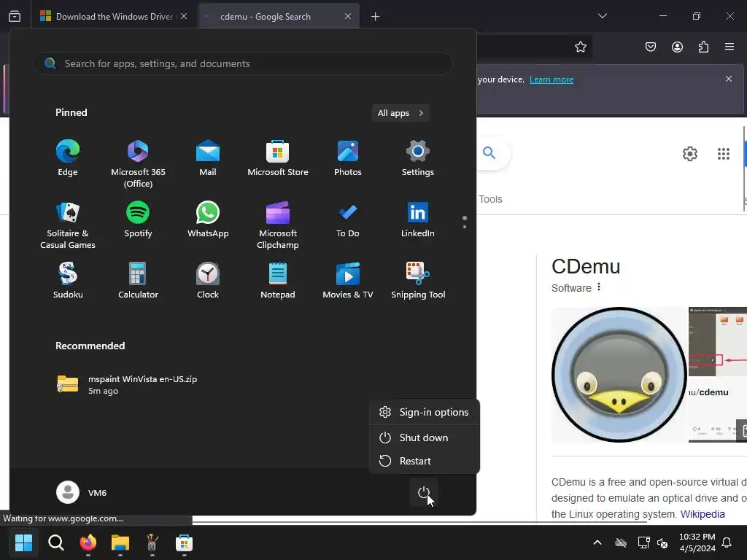The width and height of the screenshot is (747, 560).
Task: Click the pinned apps page indicator dots
Action: click(465, 222)
